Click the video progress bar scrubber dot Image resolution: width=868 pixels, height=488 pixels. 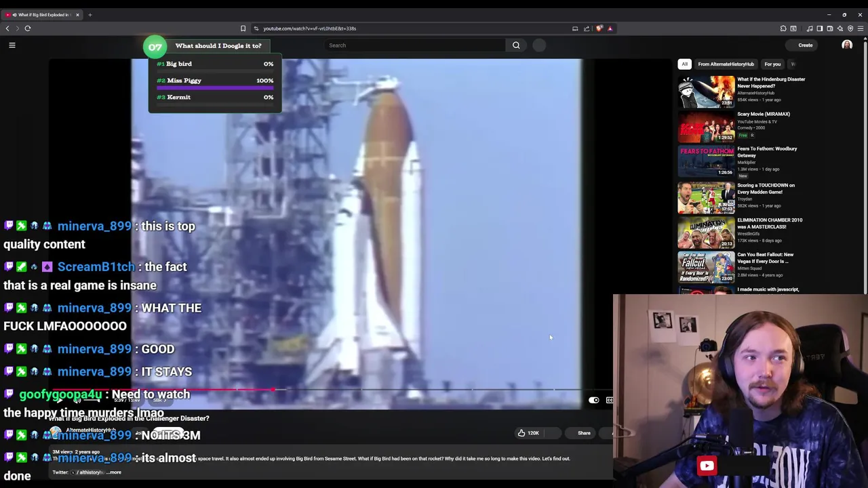[273, 390]
